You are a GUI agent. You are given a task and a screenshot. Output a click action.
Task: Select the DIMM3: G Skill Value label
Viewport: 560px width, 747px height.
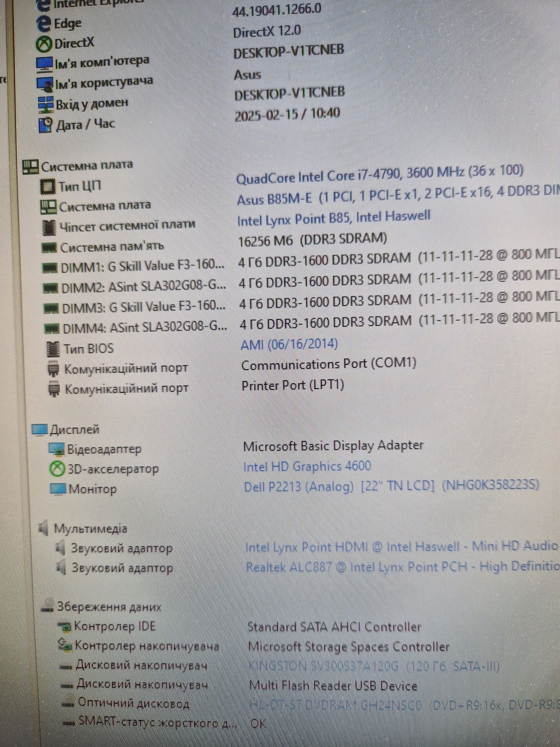point(144,307)
